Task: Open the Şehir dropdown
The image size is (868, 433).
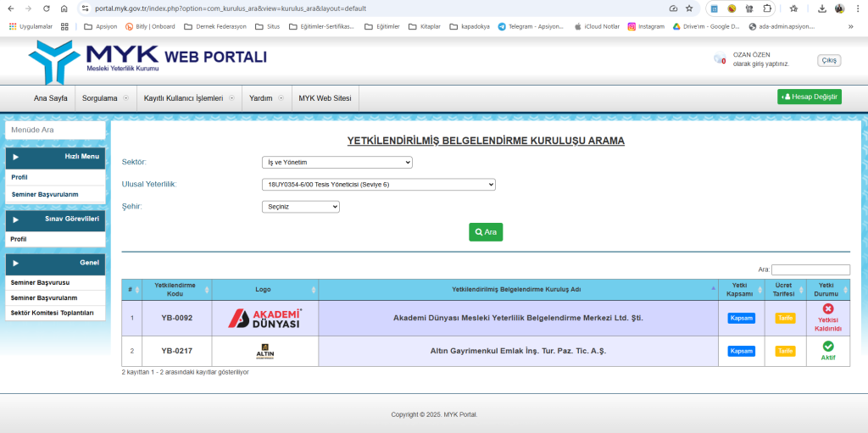Action: click(x=301, y=207)
